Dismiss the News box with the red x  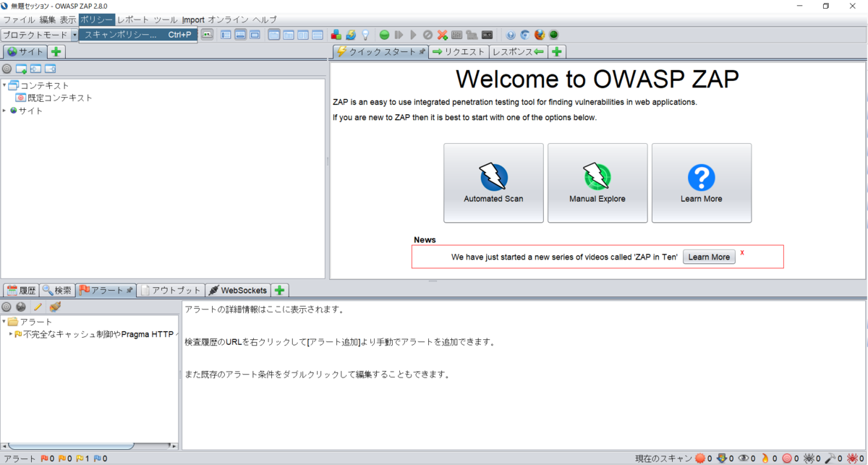[x=742, y=253]
